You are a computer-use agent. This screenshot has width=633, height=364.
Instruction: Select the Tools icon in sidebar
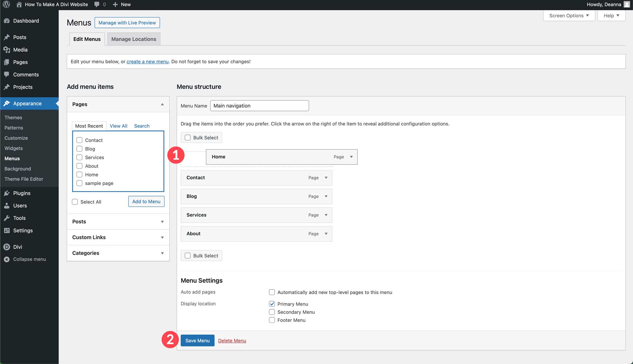coord(7,218)
